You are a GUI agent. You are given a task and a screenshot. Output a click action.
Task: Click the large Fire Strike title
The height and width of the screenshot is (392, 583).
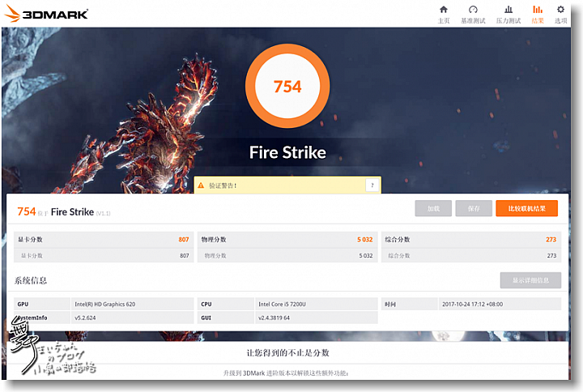[287, 152]
